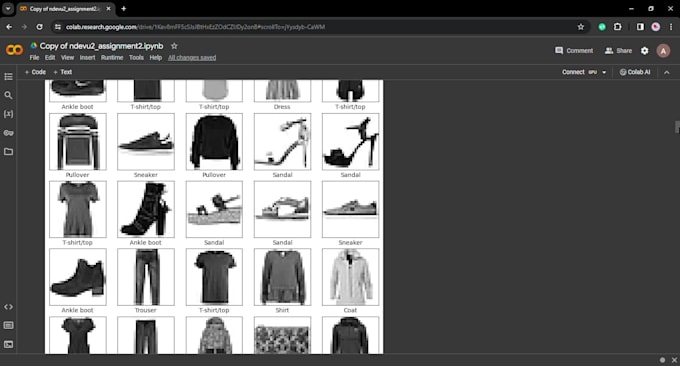Image resolution: width=680 pixels, height=366 pixels.
Task: Click the Trouser label text
Action: click(146, 310)
